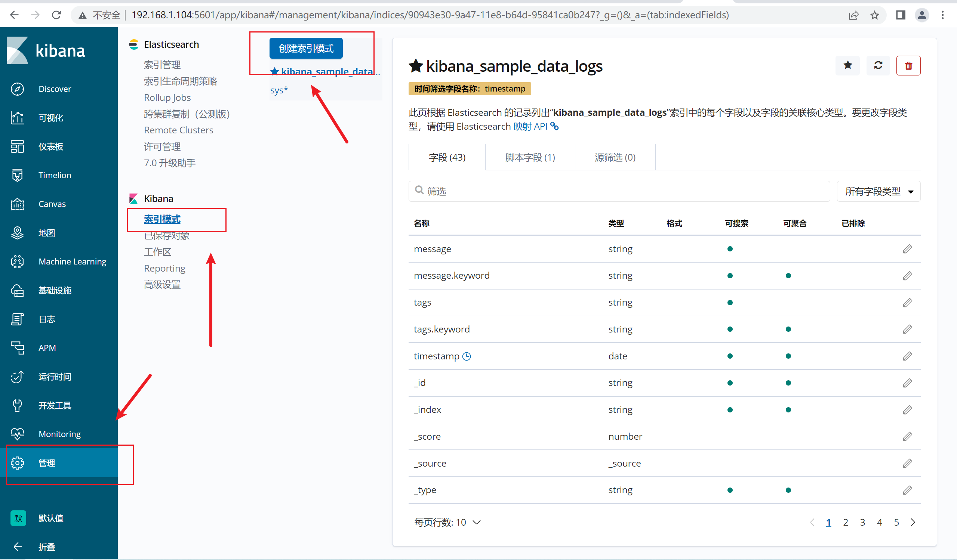Open the 可视化 visualize section

51,118
